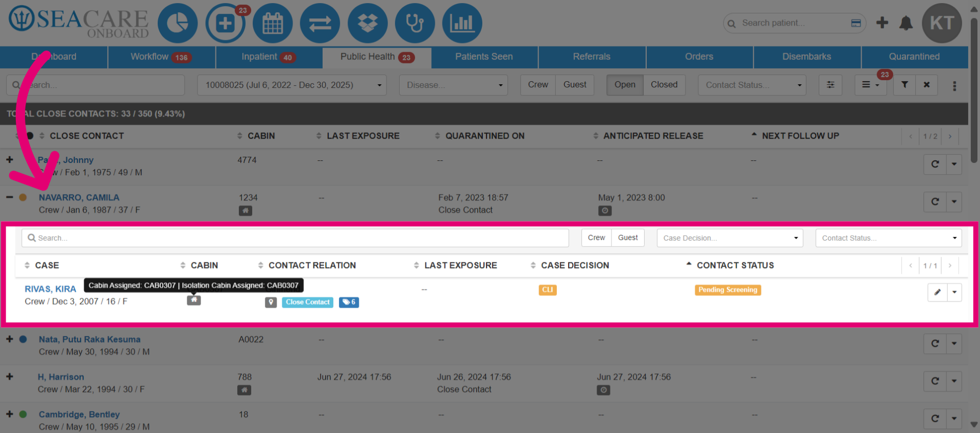Click the location pin icon in RIVAS, KIRA row

click(x=271, y=302)
